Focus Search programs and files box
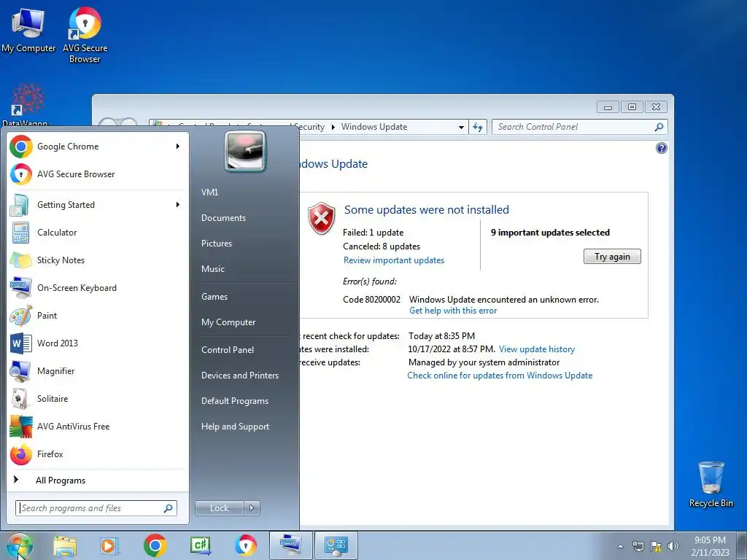Screen dimensions: 747x560 coord(96,508)
